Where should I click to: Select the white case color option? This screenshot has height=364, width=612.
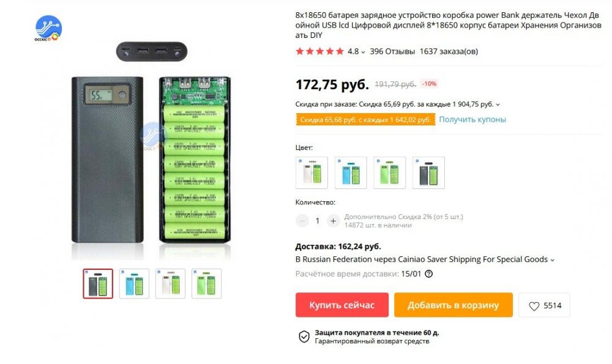pos(312,171)
